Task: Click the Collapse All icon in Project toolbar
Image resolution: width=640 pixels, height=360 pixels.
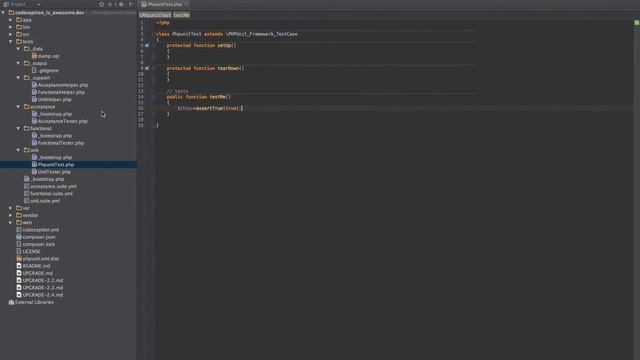Action: 110,4
